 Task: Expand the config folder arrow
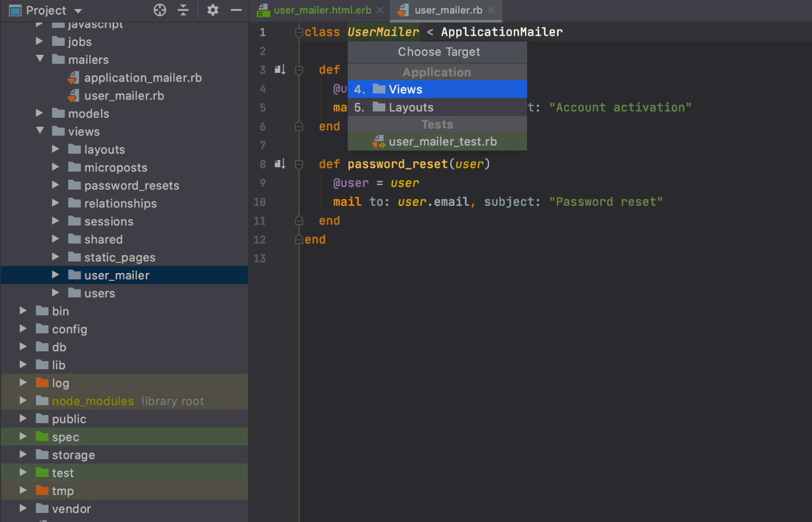(23, 329)
